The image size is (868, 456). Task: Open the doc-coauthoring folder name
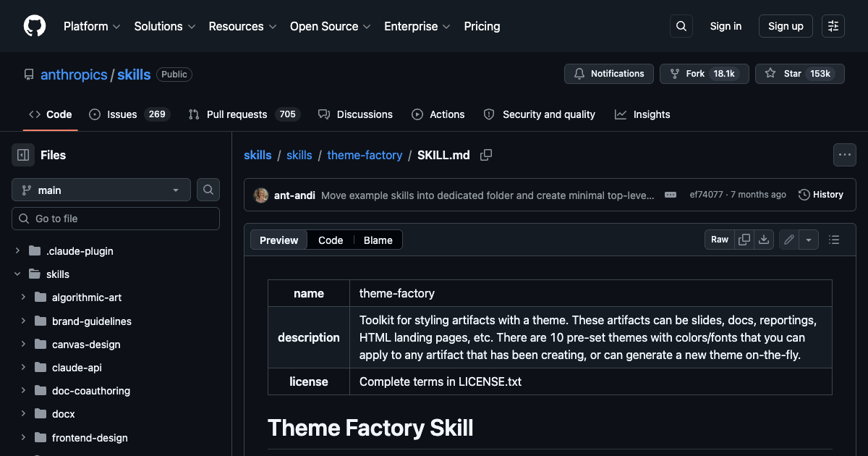click(x=91, y=391)
